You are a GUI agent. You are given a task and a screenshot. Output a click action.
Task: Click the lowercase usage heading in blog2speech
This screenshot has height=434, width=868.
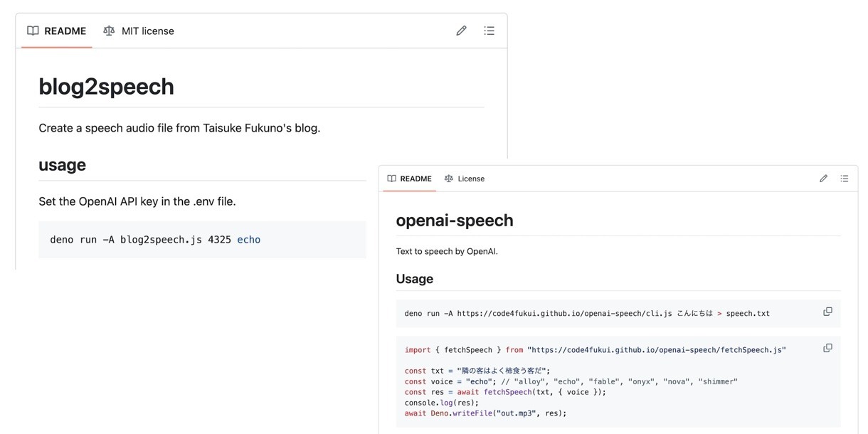[x=62, y=164]
